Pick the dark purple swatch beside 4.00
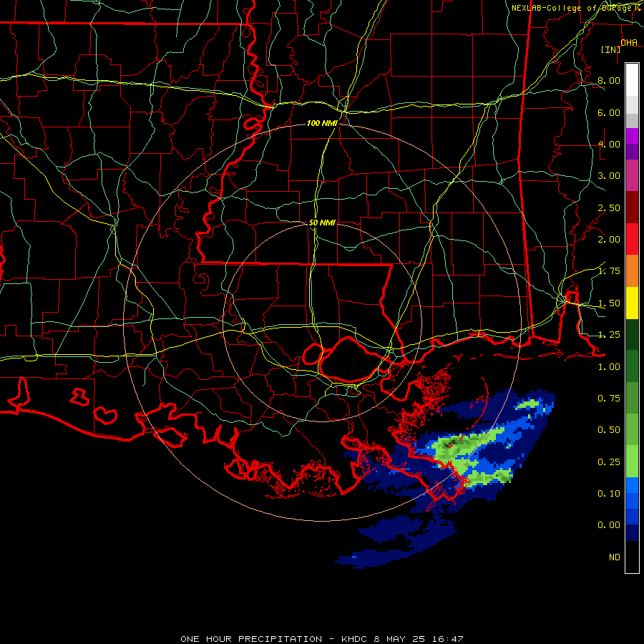This screenshot has width=644, height=644. coord(632,152)
